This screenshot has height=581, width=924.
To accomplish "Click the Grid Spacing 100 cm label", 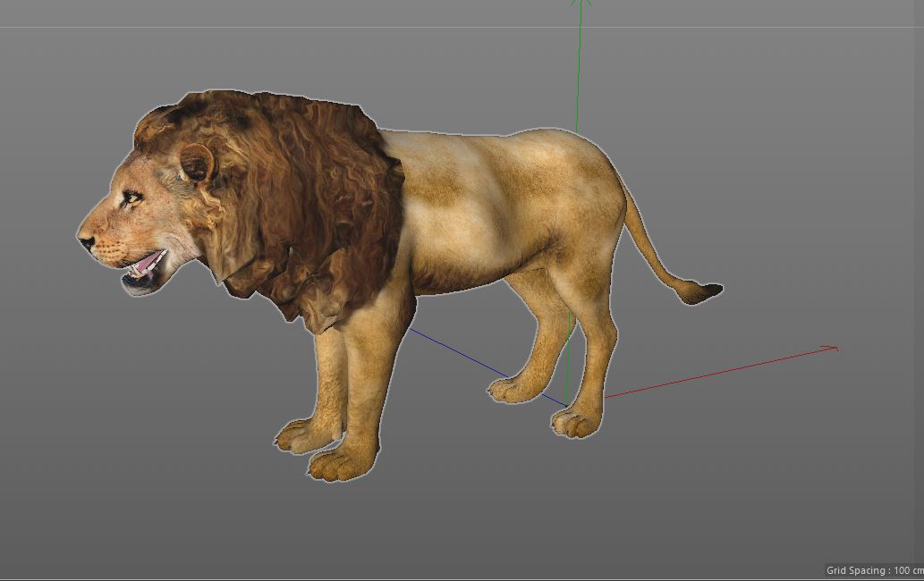I will [x=875, y=569].
